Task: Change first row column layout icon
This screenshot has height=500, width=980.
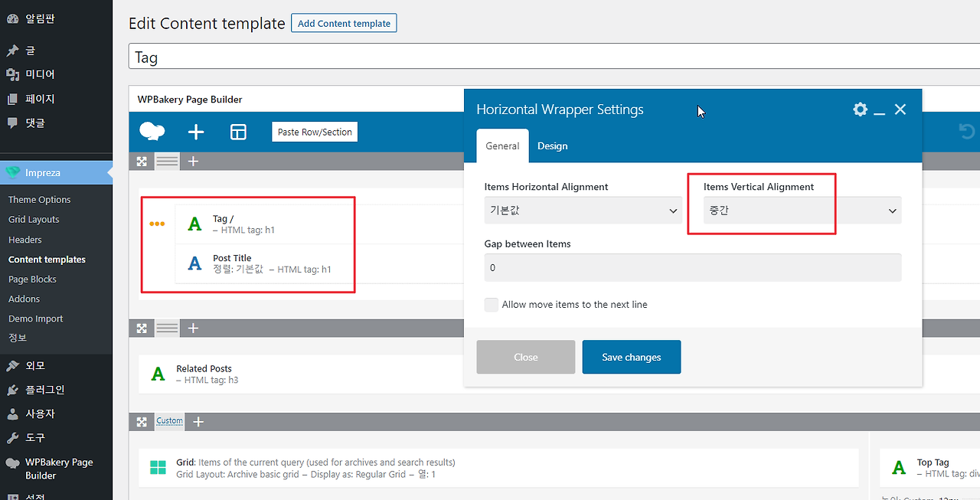Action: (167, 161)
